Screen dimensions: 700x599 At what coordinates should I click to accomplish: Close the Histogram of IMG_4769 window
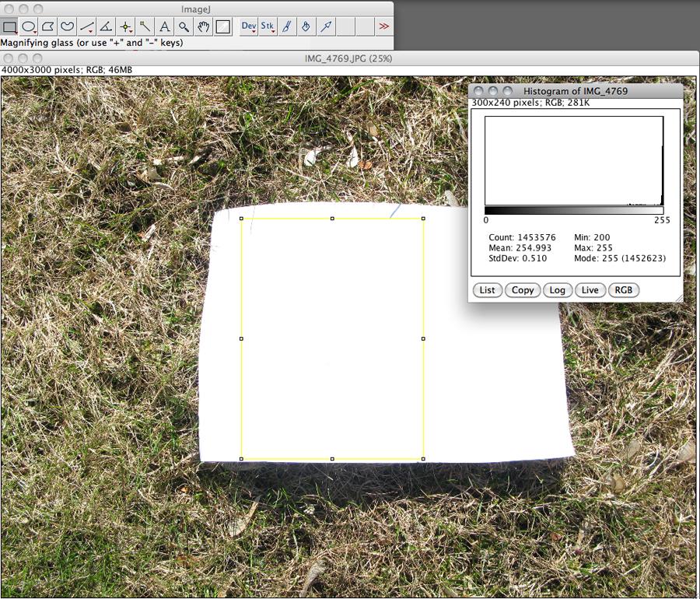pyautogui.click(x=478, y=91)
